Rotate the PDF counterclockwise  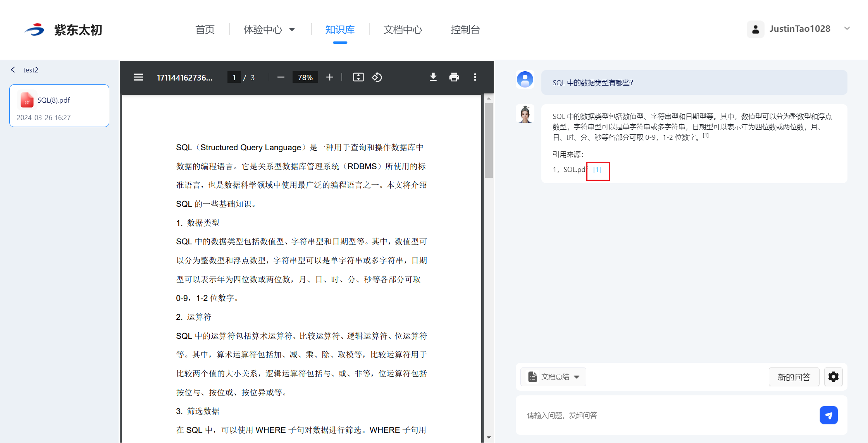pos(377,77)
